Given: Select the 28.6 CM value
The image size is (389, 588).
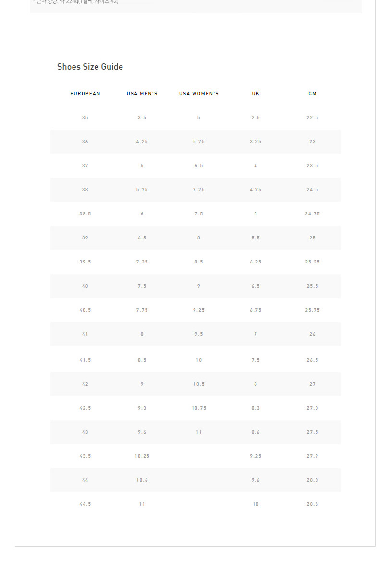Looking at the screenshot, I should click(x=313, y=504).
